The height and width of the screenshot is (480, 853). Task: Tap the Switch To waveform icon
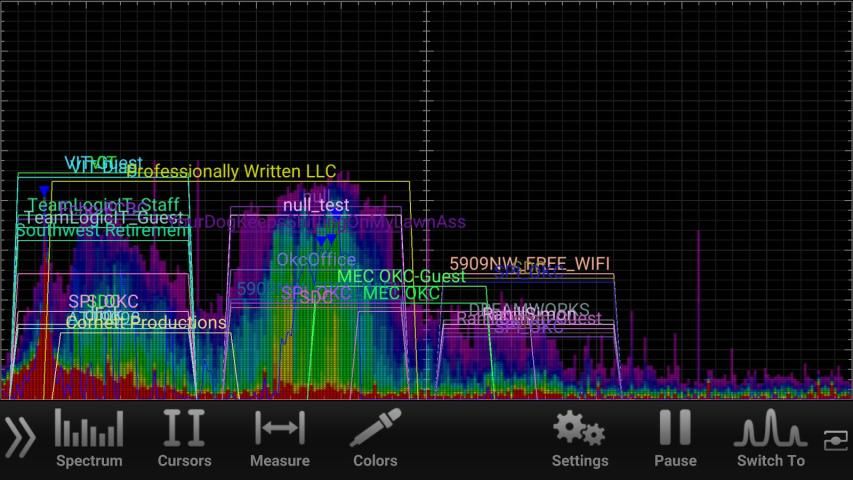point(770,438)
